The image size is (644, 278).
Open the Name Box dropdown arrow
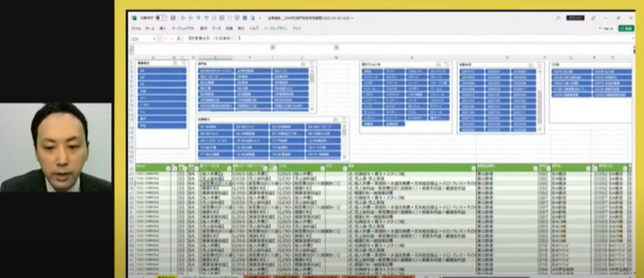point(154,38)
